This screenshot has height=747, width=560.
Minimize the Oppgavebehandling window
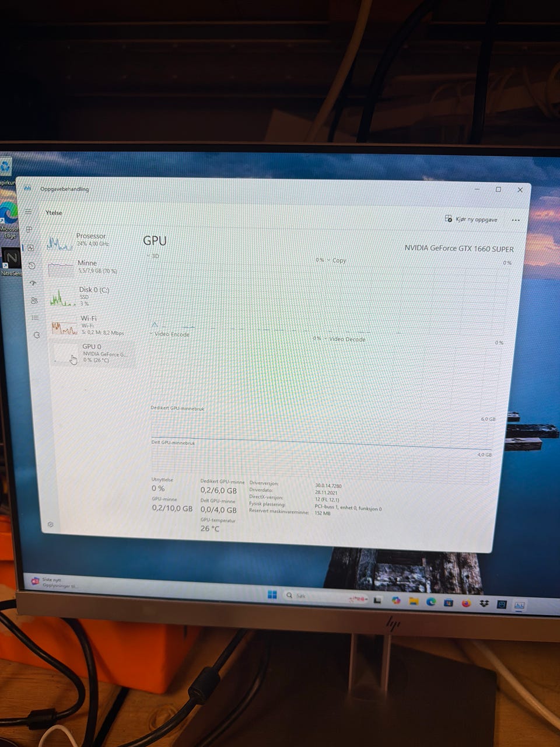(x=477, y=189)
